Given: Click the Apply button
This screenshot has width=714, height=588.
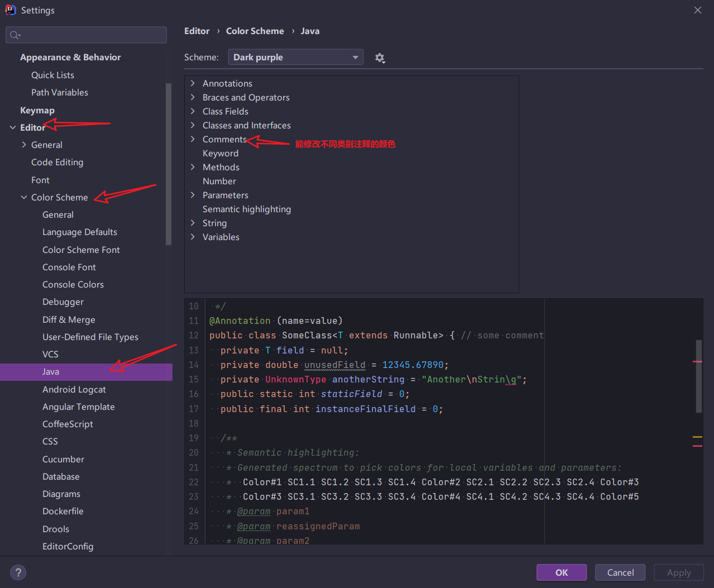Looking at the screenshot, I should (x=679, y=572).
